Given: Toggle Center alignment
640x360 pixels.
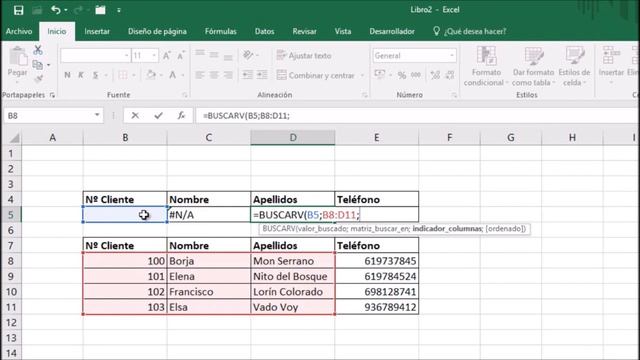Looking at the screenshot, I should point(214,75).
